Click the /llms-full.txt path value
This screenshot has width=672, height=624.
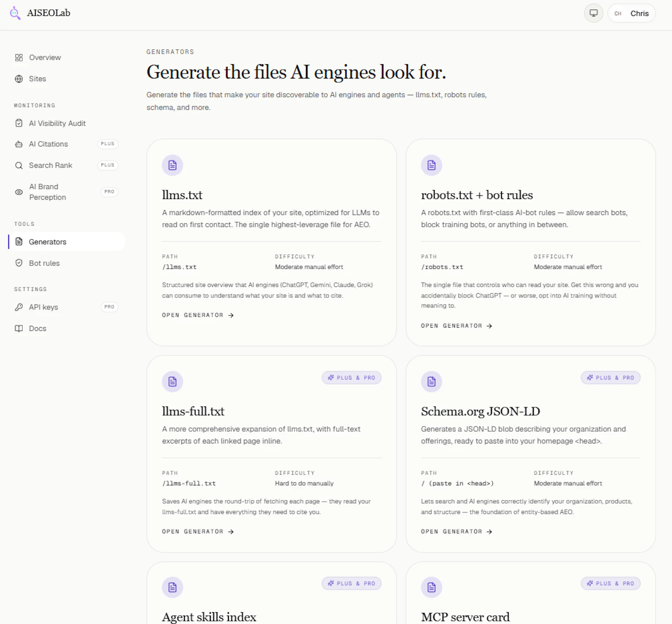pyautogui.click(x=189, y=484)
